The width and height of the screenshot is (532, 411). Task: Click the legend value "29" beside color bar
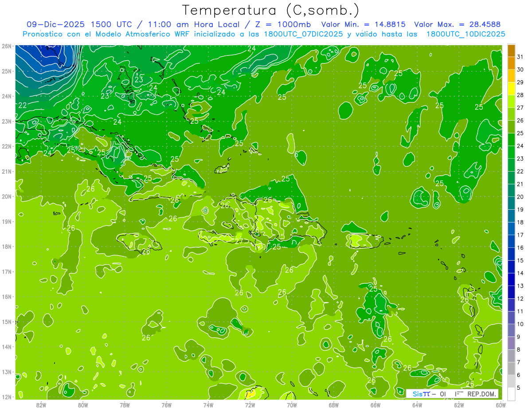pos(520,82)
